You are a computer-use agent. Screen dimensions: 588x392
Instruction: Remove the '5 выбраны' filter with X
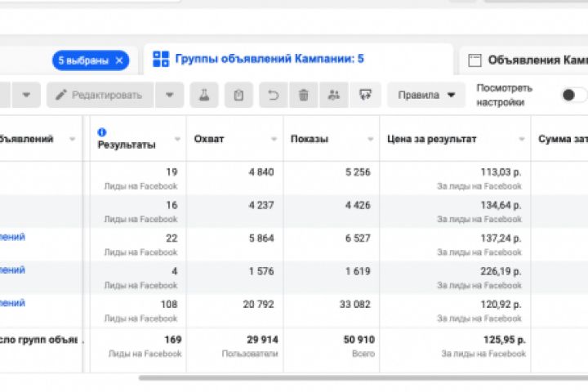(119, 60)
